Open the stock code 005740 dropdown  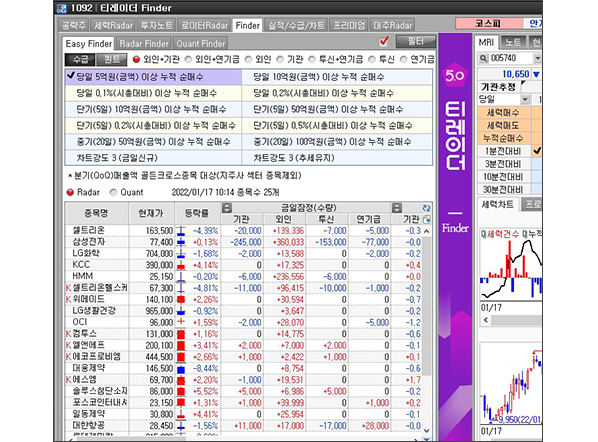(x=537, y=58)
